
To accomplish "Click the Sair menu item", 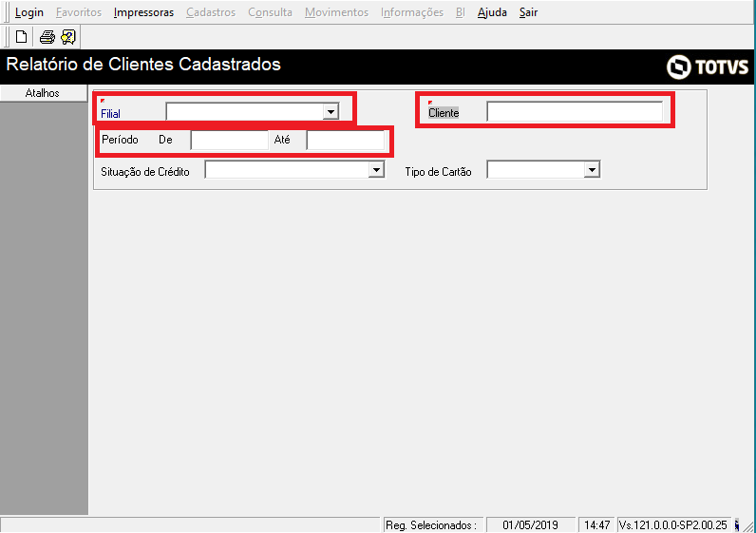I will click(x=528, y=12).
